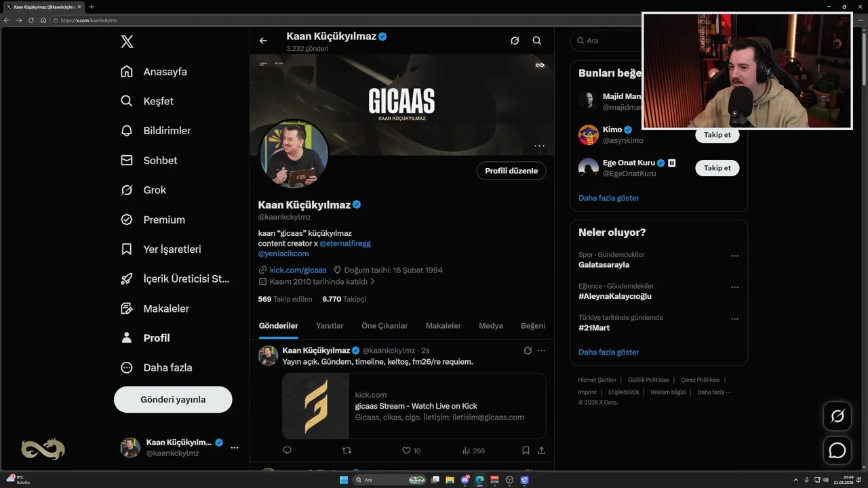Switch to the Öne Çıkanlar tab
This screenshot has height=488, width=868.
384,326
